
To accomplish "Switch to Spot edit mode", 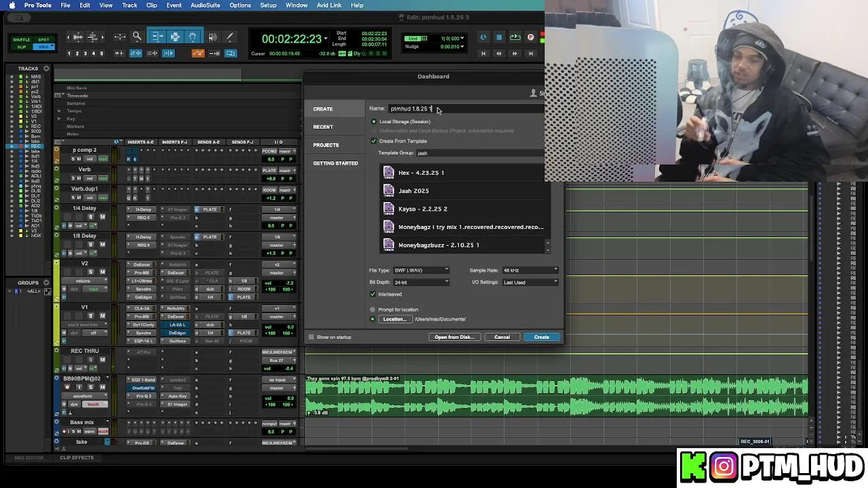I will (43, 40).
